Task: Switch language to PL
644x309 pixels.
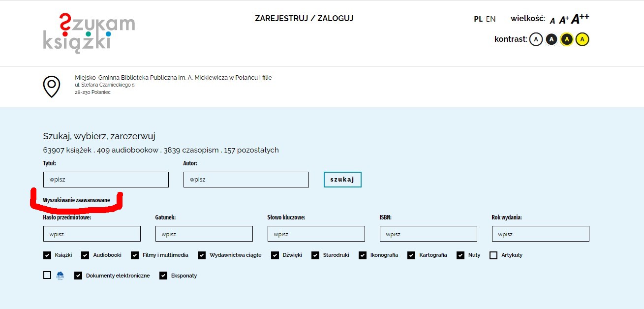Action: 478,19
